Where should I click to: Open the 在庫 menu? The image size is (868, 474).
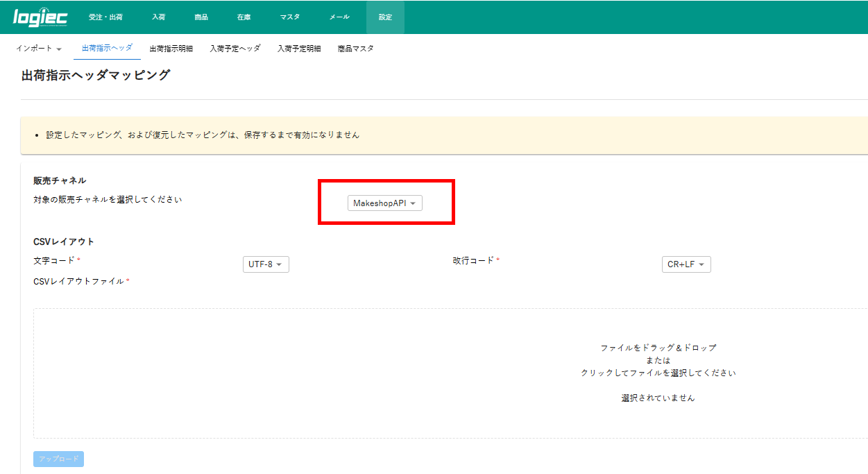(244, 17)
